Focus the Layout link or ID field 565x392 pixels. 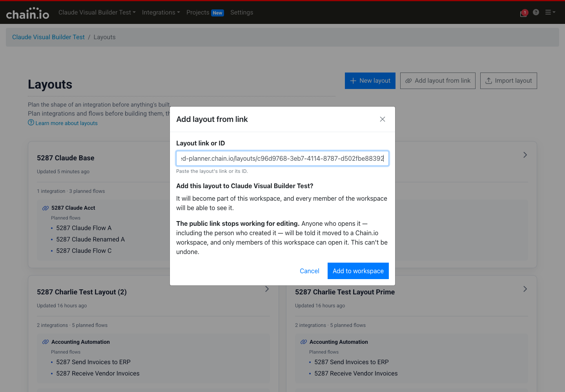[282, 158]
